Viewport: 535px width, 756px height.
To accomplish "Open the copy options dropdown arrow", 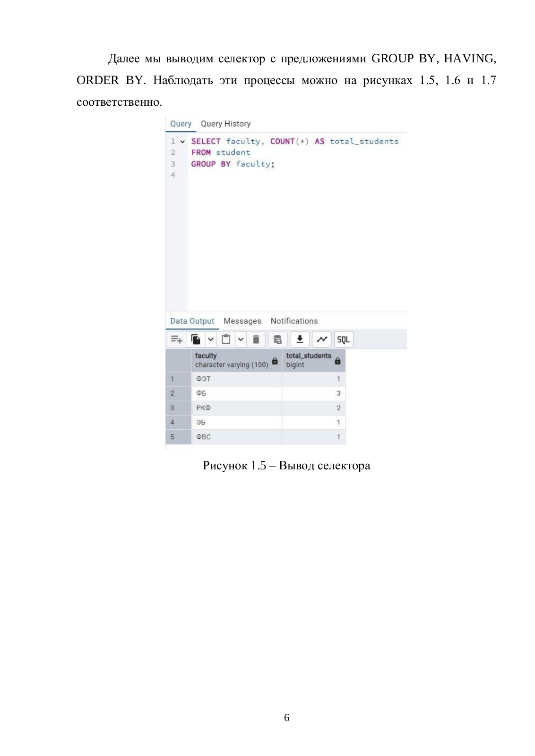I will (x=211, y=340).
